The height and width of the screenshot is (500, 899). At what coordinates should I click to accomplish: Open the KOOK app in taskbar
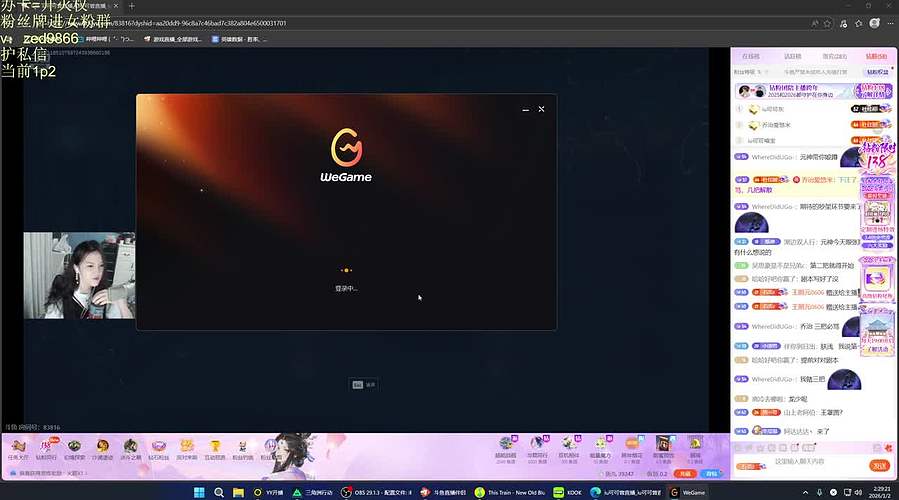point(568,492)
